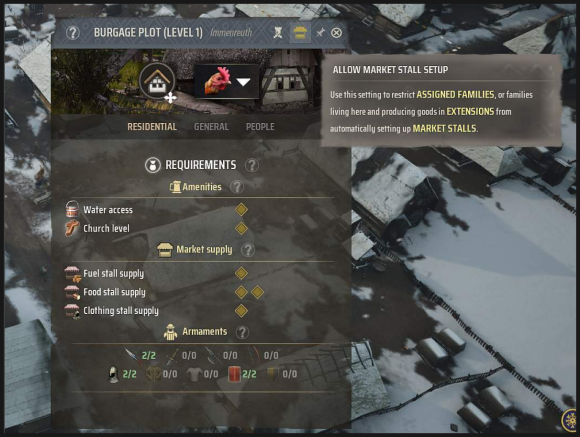
Task: Click the Food stall supply row
Action: pyautogui.click(x=165, y=292)
